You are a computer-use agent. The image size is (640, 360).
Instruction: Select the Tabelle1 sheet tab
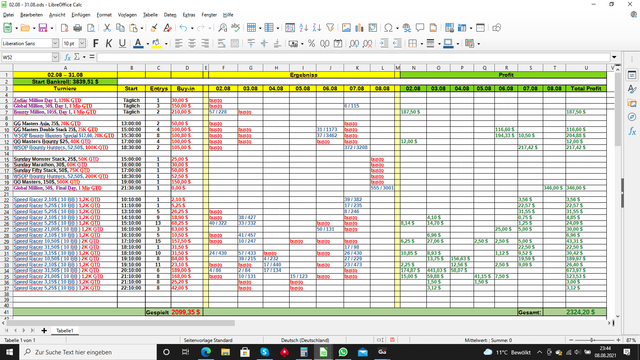pyautogui.click(x=64, y=331)
